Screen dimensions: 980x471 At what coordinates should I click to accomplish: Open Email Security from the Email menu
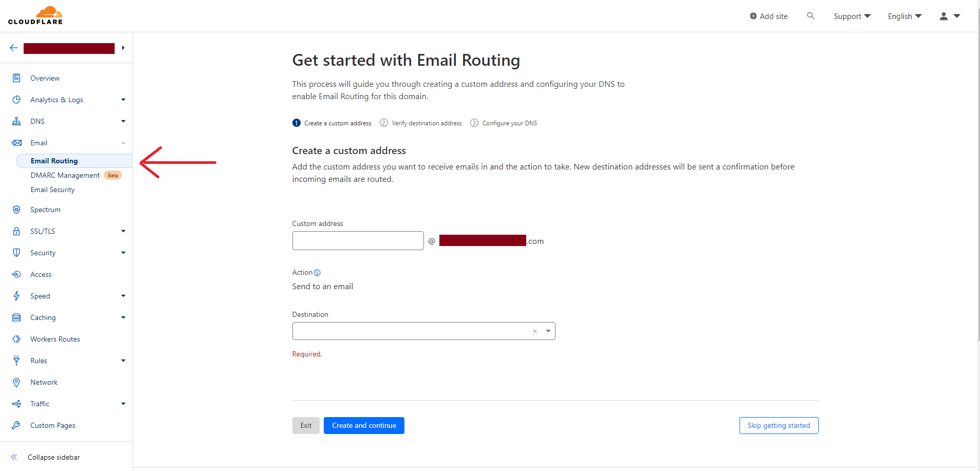52,189
